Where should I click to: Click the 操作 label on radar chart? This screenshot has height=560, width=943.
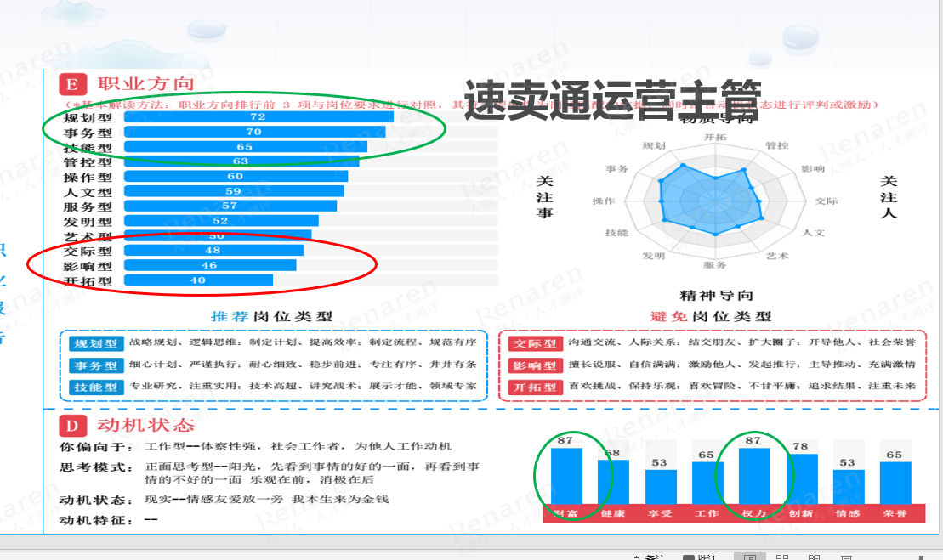(x=604, y=201)
